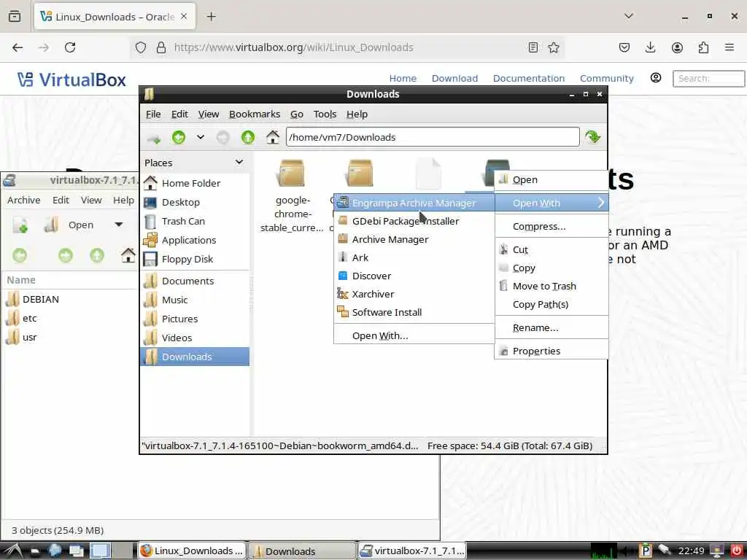Viewport: 747px width, 560px height.
Task: Click the VirtualBox logo link
Action: (72, 79)
